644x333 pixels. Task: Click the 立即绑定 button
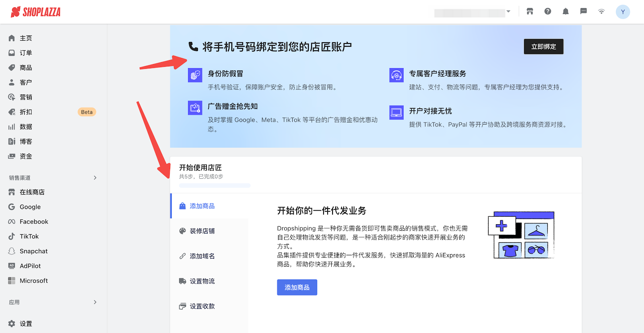click(x=543, y=47)
